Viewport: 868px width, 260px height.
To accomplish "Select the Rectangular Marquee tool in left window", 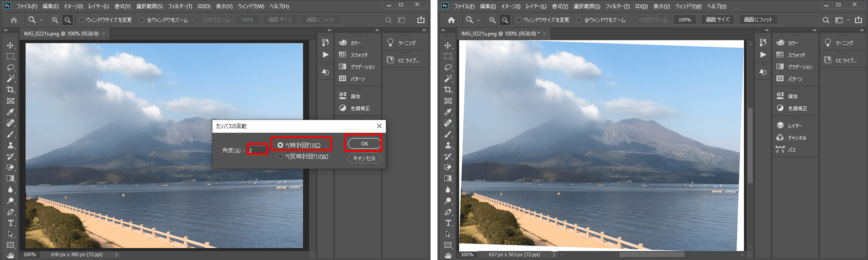I will click(x=10, y=57).
